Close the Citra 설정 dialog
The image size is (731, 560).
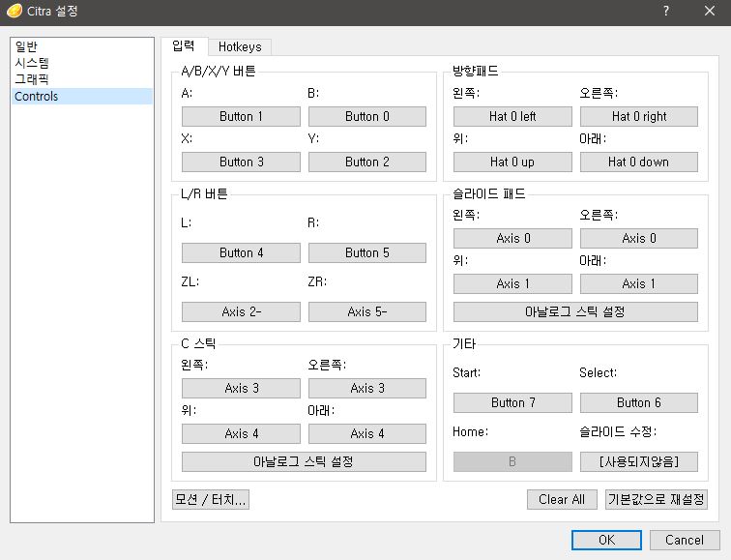coord(710,11)
